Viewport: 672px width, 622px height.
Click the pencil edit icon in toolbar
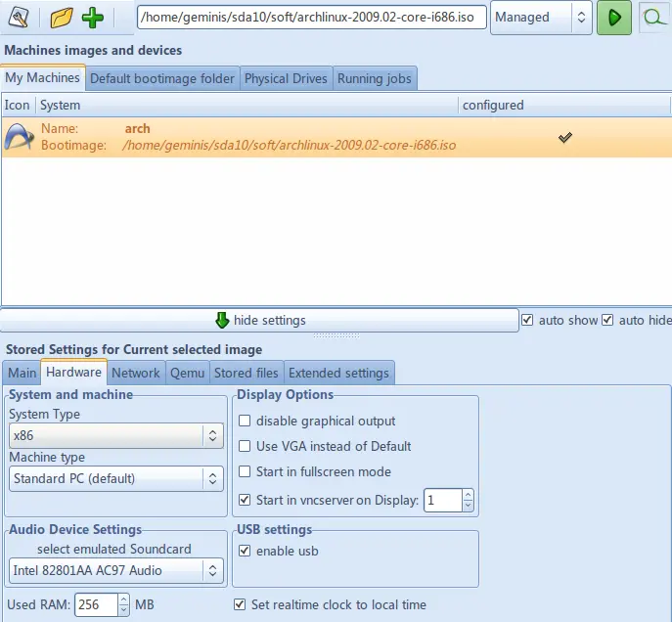coord(20,18)
